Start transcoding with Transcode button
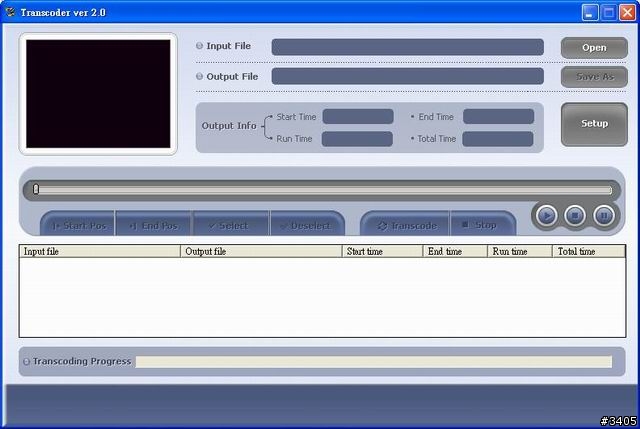Viewport: 640px width, 429px height. point(405,224)
